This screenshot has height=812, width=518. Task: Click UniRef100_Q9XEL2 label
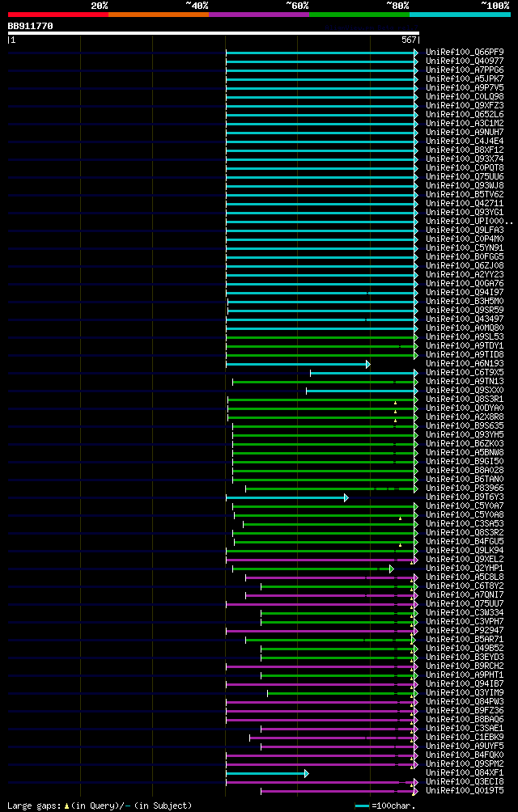coord(465,560)
